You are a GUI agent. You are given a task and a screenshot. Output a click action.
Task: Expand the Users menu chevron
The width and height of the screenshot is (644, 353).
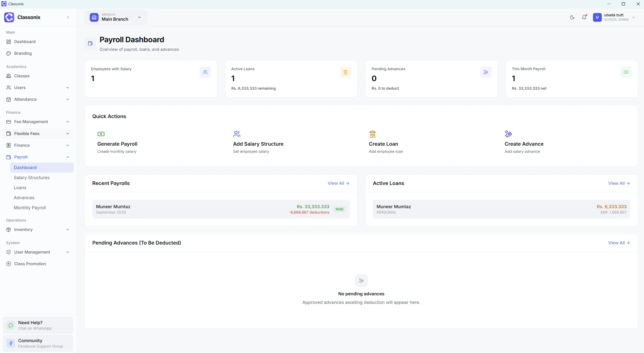pyautogui.click(x=68, y=88)
